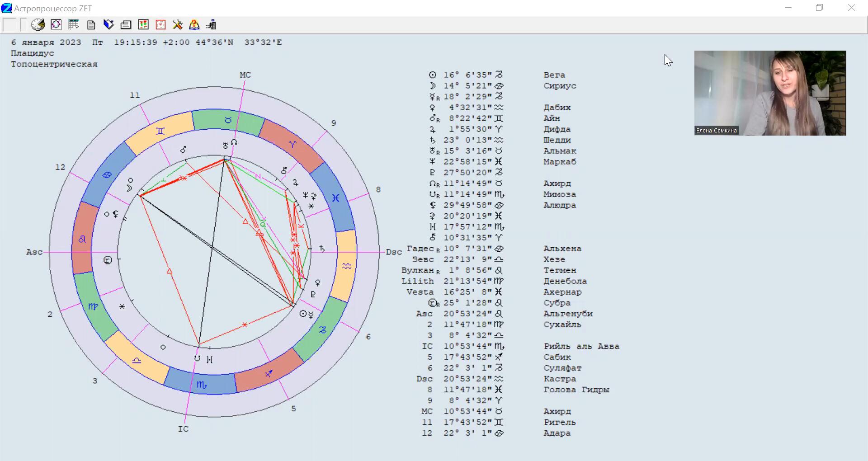Click the stacked index cards icon

[126, 24]
